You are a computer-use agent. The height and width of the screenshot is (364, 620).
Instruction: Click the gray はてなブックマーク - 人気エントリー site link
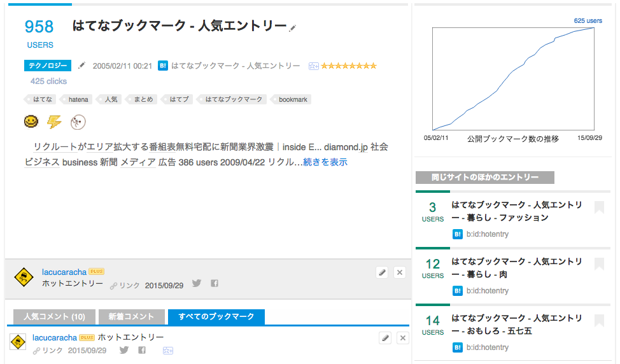(x=236, y=66)
